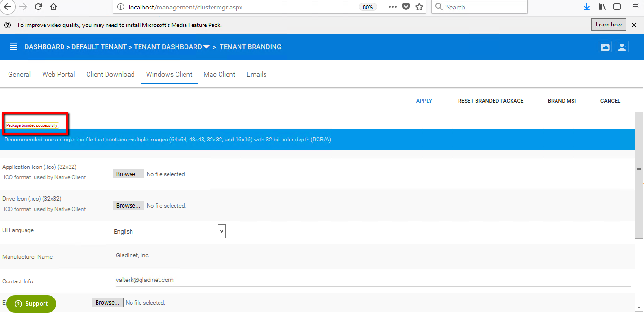
Task: Click the Apply button
Action: click(x=424, y=101)
